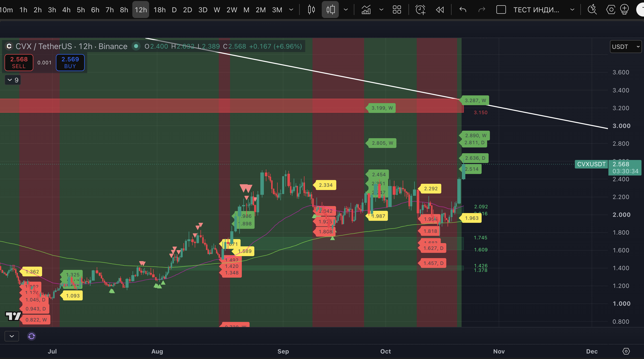Viewport: 644px width, 359px height.
Task: Create an alert with clock-plus icon
Action: coord(420,10)
